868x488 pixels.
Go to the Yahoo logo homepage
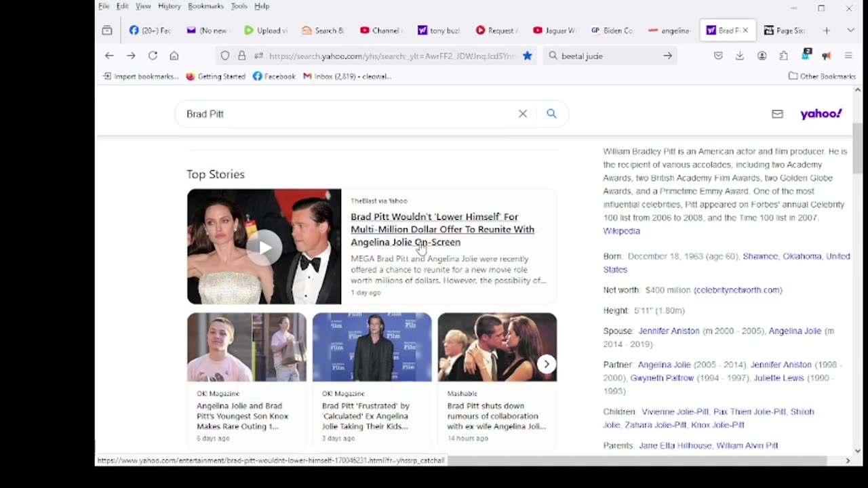point(821,114)
